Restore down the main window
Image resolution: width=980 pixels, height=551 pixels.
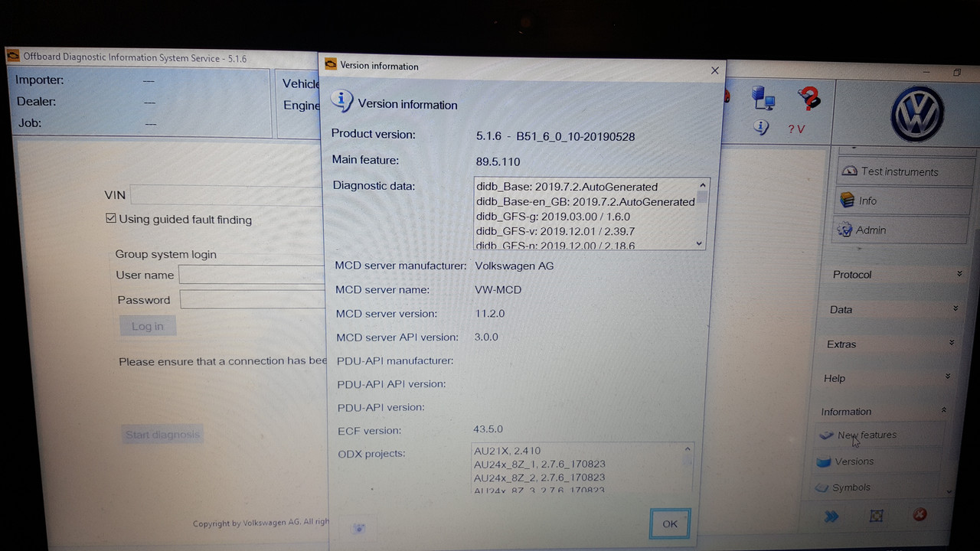[957, 73]
